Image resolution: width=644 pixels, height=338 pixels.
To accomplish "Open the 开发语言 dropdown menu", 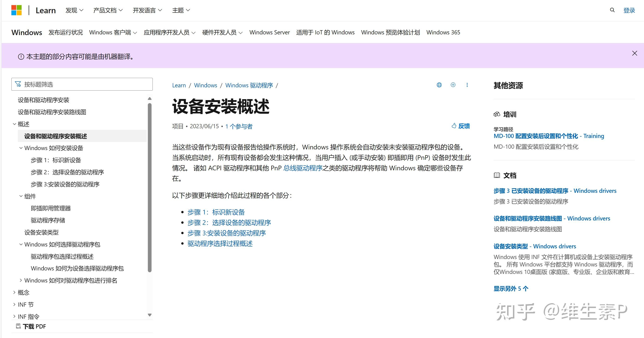I will 148,10.
